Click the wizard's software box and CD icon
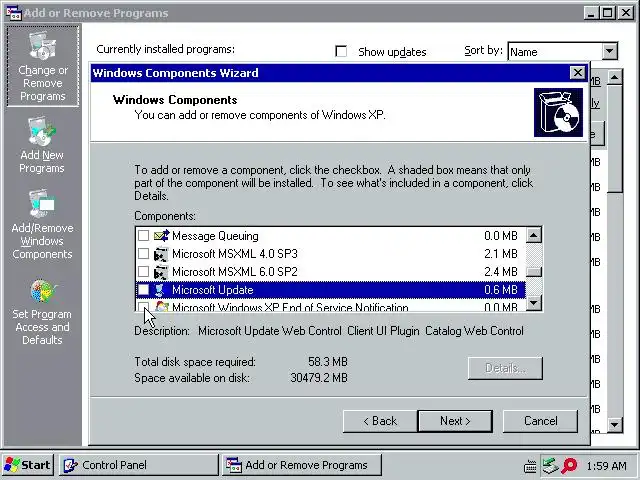The image size is (640, 480). [558, 112]
